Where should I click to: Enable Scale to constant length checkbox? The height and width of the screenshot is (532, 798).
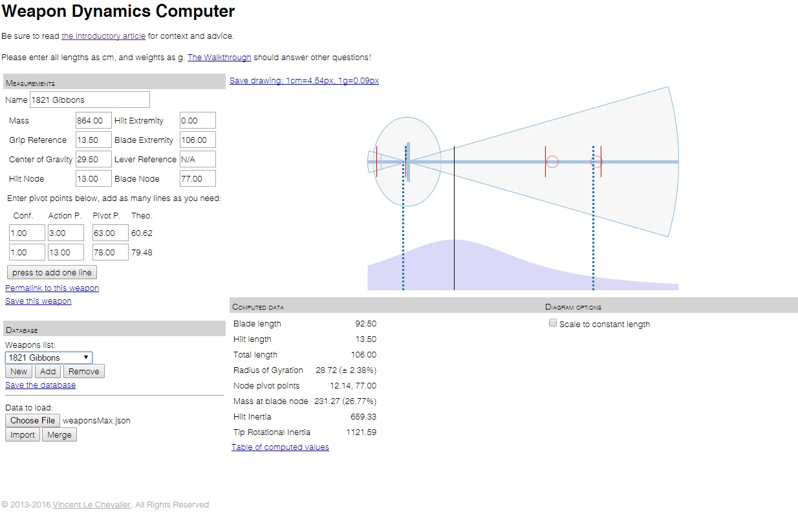[553, 323]
